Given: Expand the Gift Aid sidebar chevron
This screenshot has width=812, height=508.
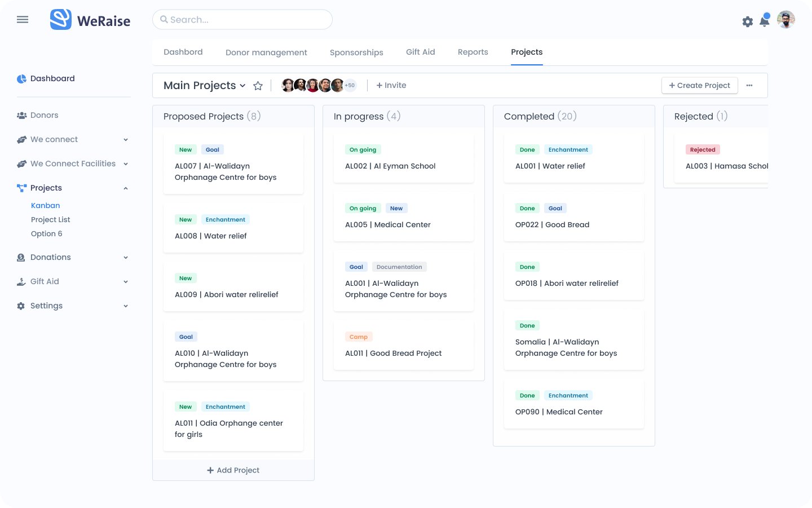Looking at the screenshot, I should [126, 282].
